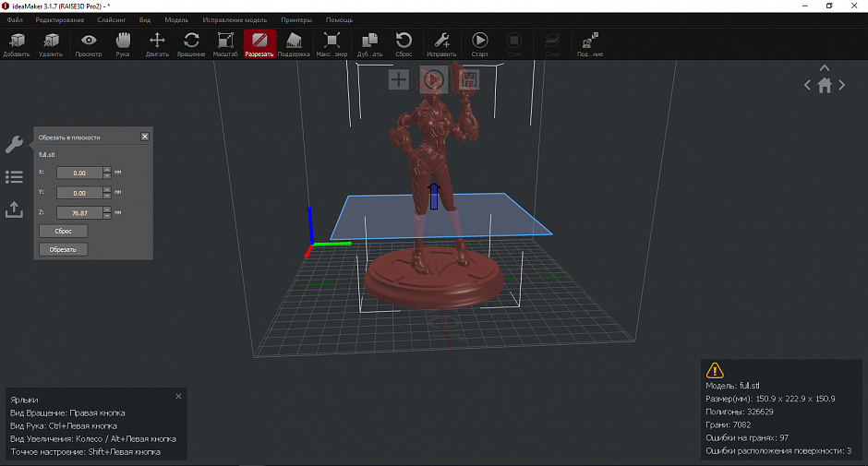The image size is (868, 466).
Task: Decrease Z value with down stepper arrow
Action: tap(107, 216)
